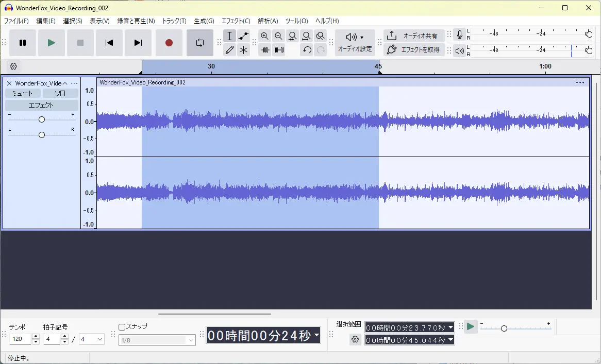Open the オーディオ設定 dropdown
Screen dimensions: 601x364
tap(355, 43)
